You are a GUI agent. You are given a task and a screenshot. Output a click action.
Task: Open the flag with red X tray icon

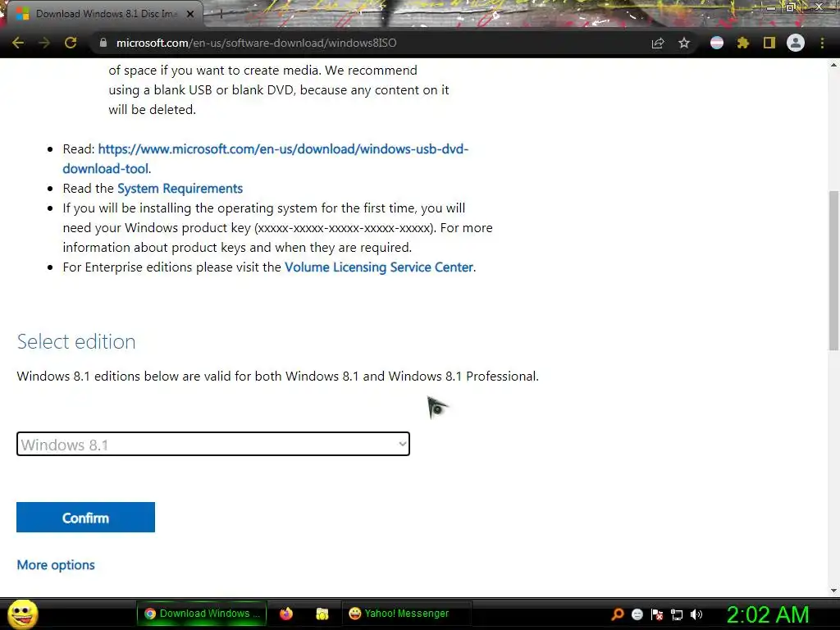coord(657,614)
